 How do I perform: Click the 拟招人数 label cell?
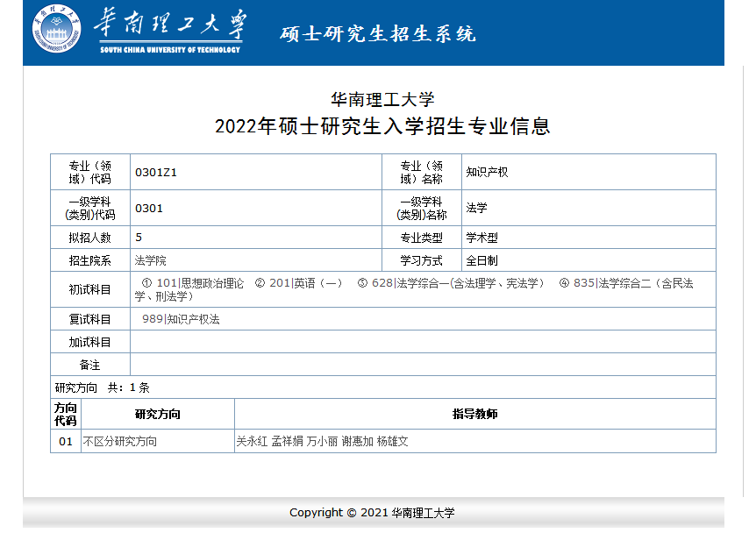point(90,238)
